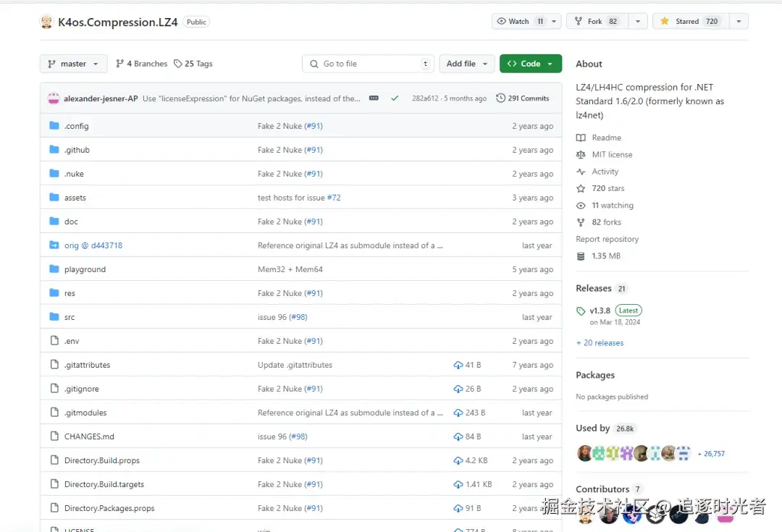The width and height of the screenshot is (782, 532).
Task: Open Directory.Build.targets file
Action: tap(104, 485)
